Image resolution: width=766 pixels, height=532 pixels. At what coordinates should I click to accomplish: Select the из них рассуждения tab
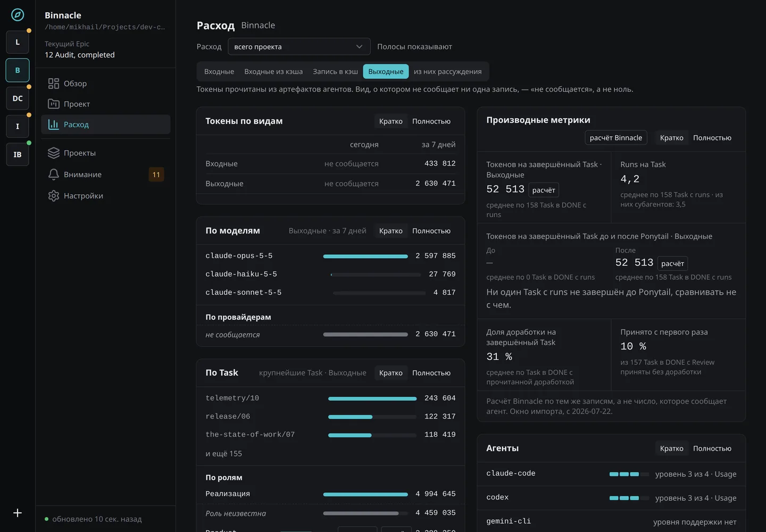click(x=448, y=72)
